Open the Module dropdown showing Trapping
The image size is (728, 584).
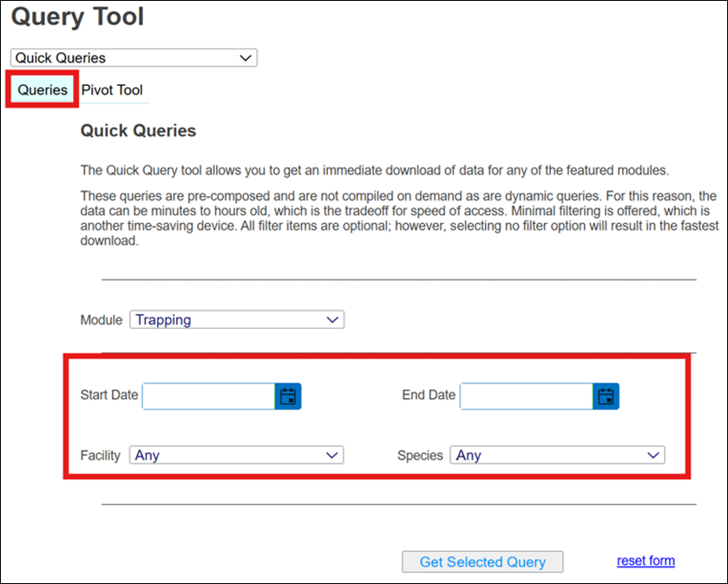[x=237, y=319]
